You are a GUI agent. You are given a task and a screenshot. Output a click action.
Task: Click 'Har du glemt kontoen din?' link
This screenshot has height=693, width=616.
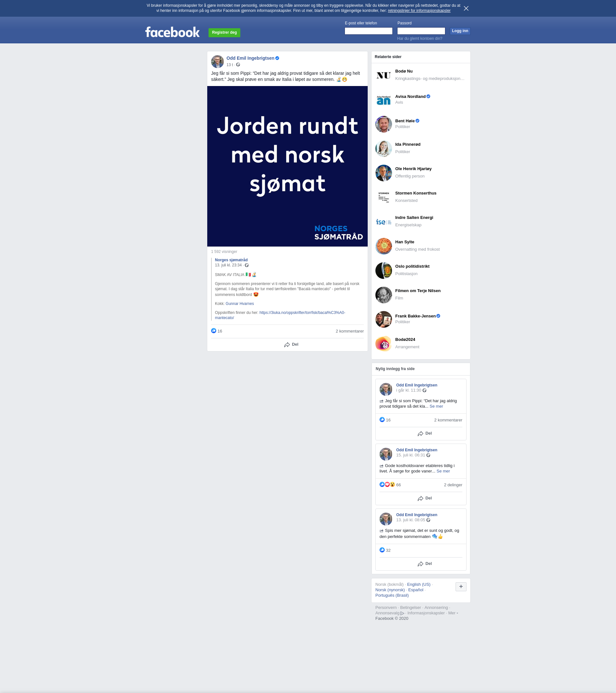pyautogui.click(x=419, y=39)
